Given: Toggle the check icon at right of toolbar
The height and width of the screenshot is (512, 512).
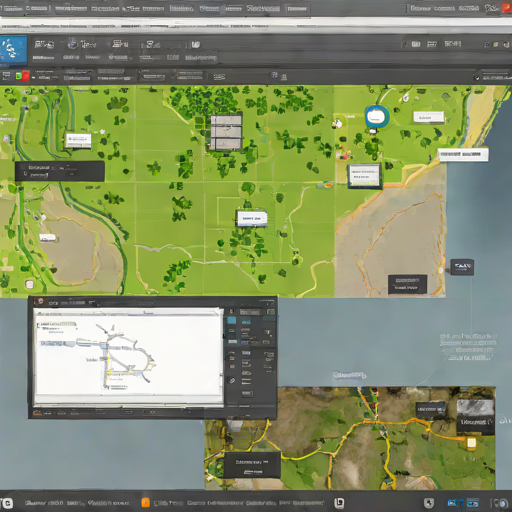Looking at the screenshot, I should tap(477, 78).
